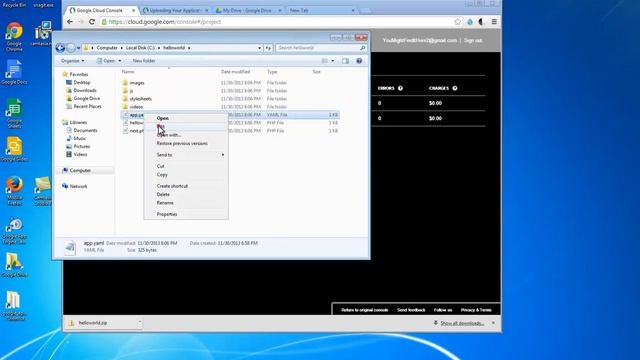Click Explorer back navigation arrow
The image size is (640, 360).
coord(60,48)
